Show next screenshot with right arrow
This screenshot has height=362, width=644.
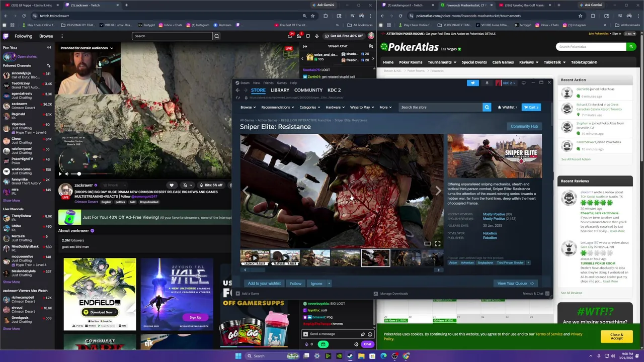click(x=438, y=191)
